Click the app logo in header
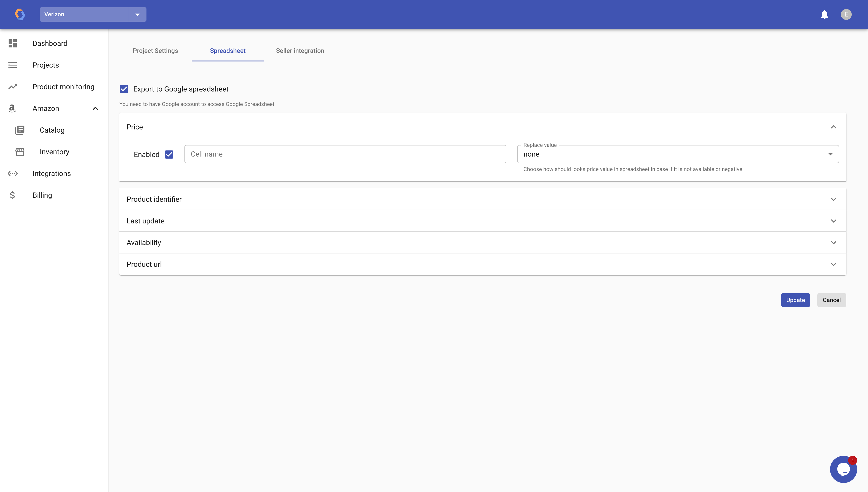This screenshot has height=492, width=868. pos(20,14)
